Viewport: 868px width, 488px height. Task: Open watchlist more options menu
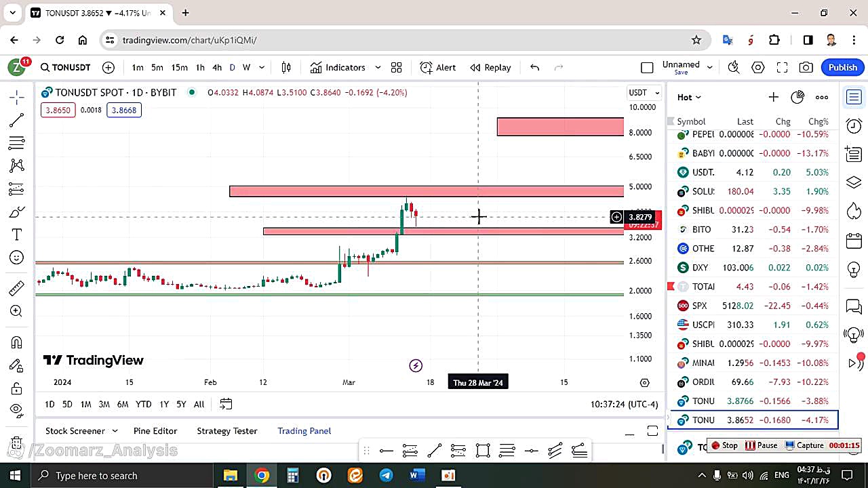click(x=822, y=97)
